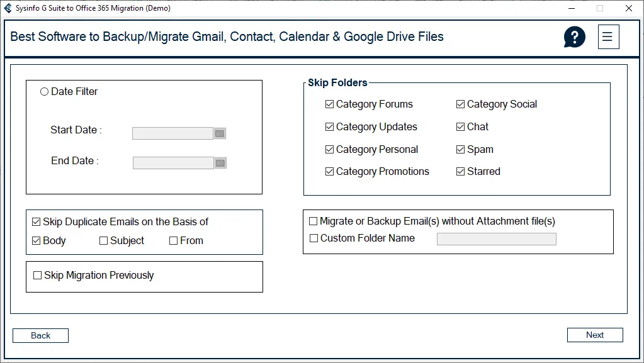Toggle the Starred folder checkbox

point(460,172)
